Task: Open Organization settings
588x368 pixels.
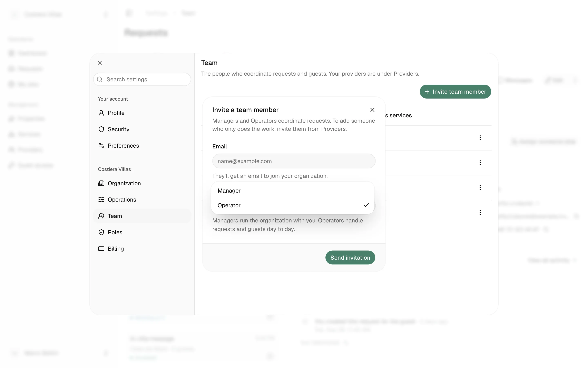Action: click(x=142, y=183)
